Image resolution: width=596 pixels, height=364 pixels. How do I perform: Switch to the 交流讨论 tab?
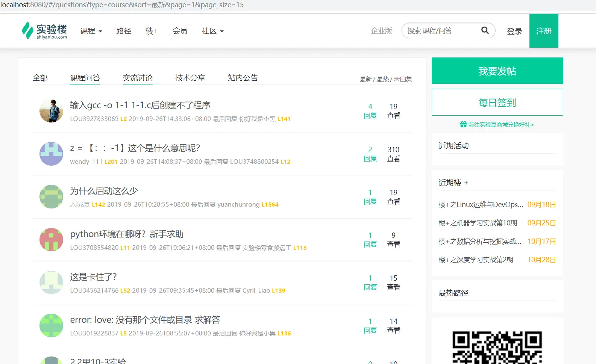coord(138,78)
